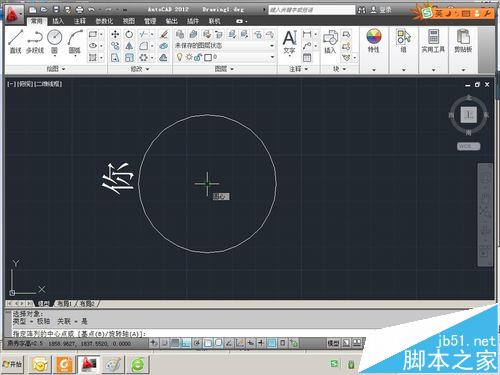Viewport: 500px width, 375px height.
Task: Open the unsaved layer state dropdown
Action: point(225,45)
